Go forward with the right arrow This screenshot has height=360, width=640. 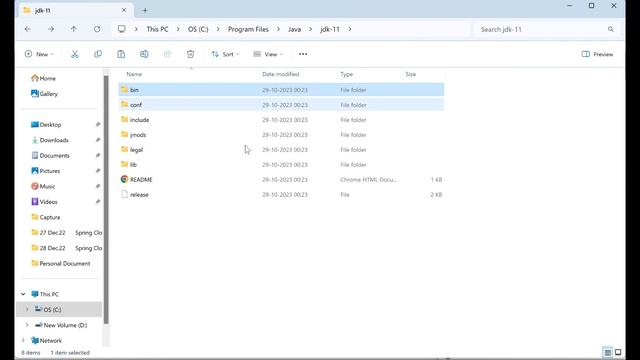[51, 29]
